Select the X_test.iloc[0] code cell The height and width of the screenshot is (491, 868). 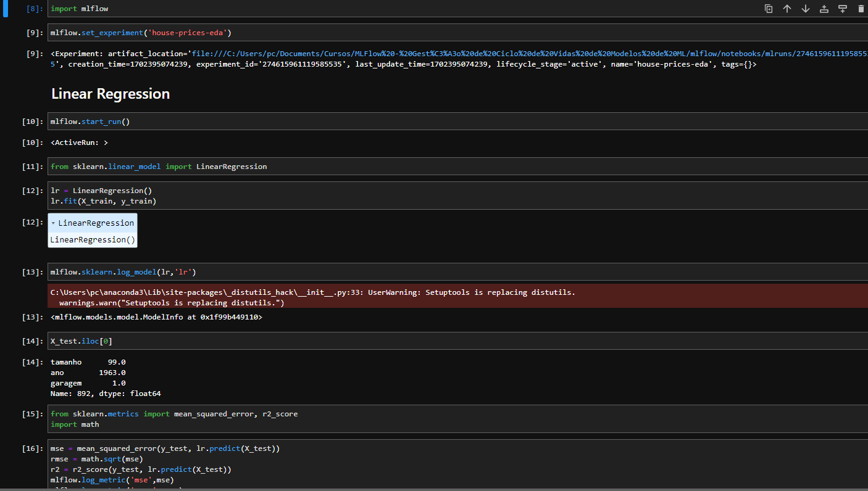coord(457,341)
